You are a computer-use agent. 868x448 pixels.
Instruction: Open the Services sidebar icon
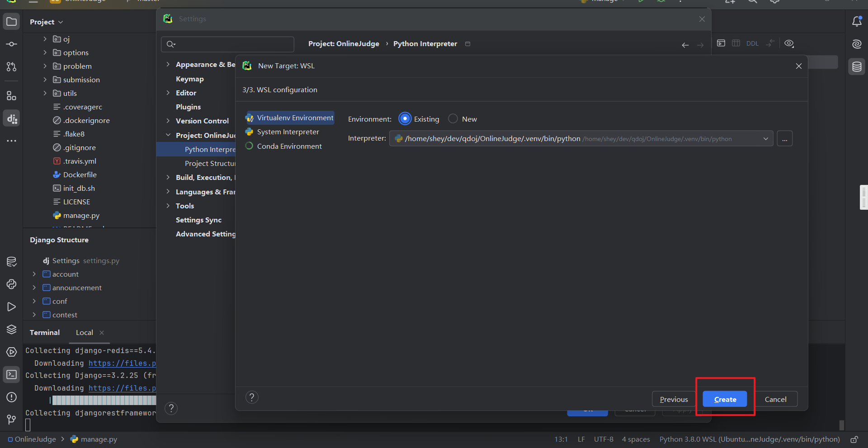tap(12, 352)
